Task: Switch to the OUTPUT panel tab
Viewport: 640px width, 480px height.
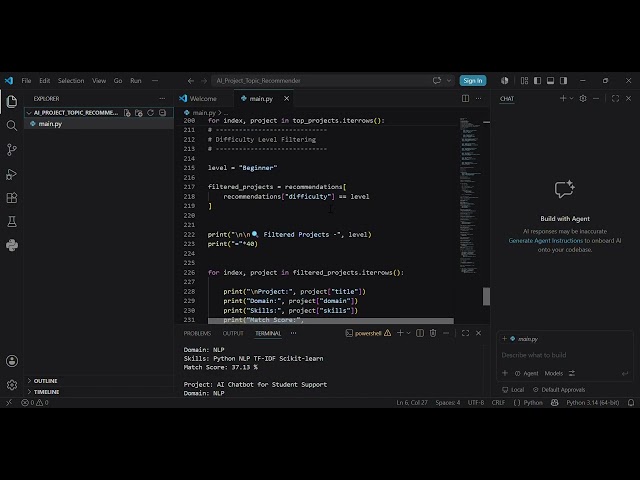Action: pos(233,333)
